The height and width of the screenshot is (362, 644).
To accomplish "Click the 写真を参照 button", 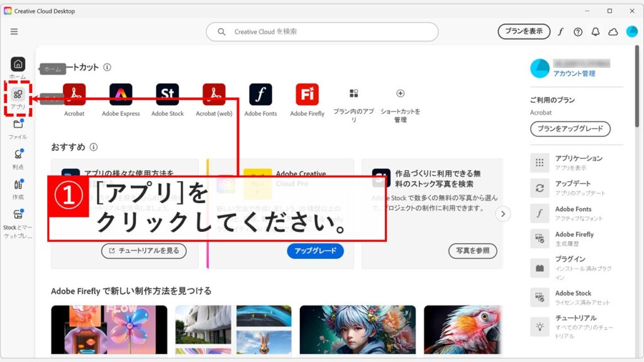I will (x=473, y=251).
